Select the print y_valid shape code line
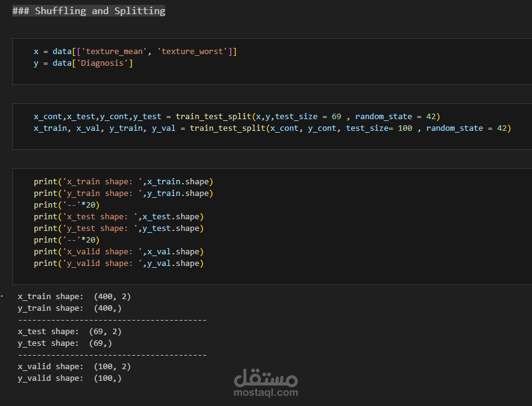Image resolution: width=532 pixels, height=406 pixels. tap(119, 263)
